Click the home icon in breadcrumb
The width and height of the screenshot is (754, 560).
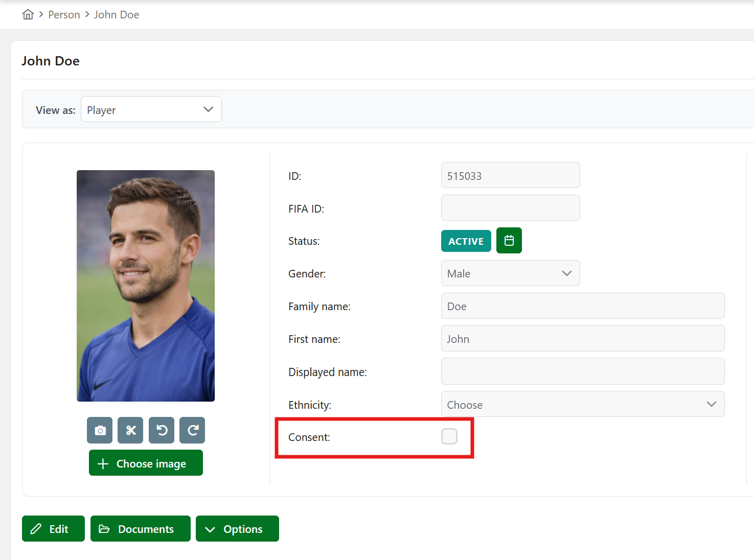(28, 14)
